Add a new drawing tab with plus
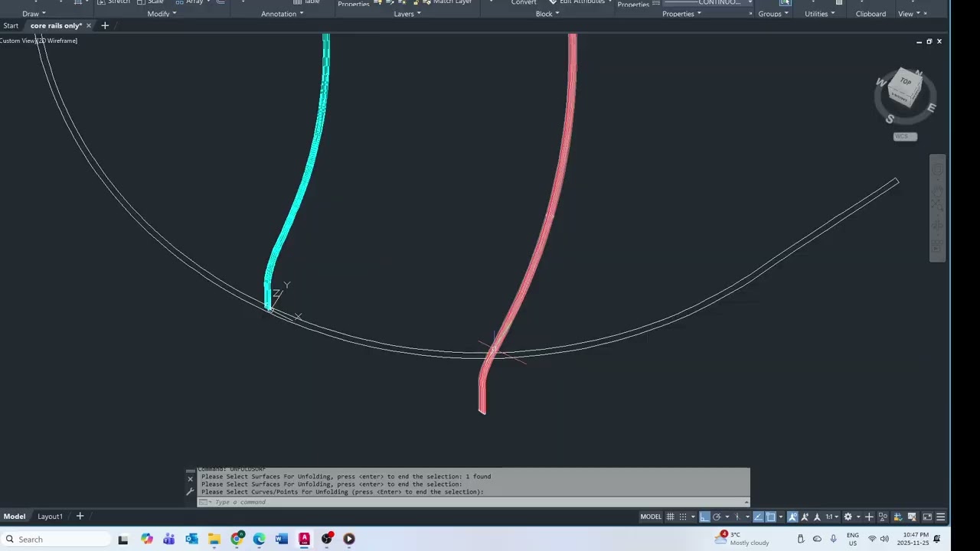 click(x=105, y=25)
